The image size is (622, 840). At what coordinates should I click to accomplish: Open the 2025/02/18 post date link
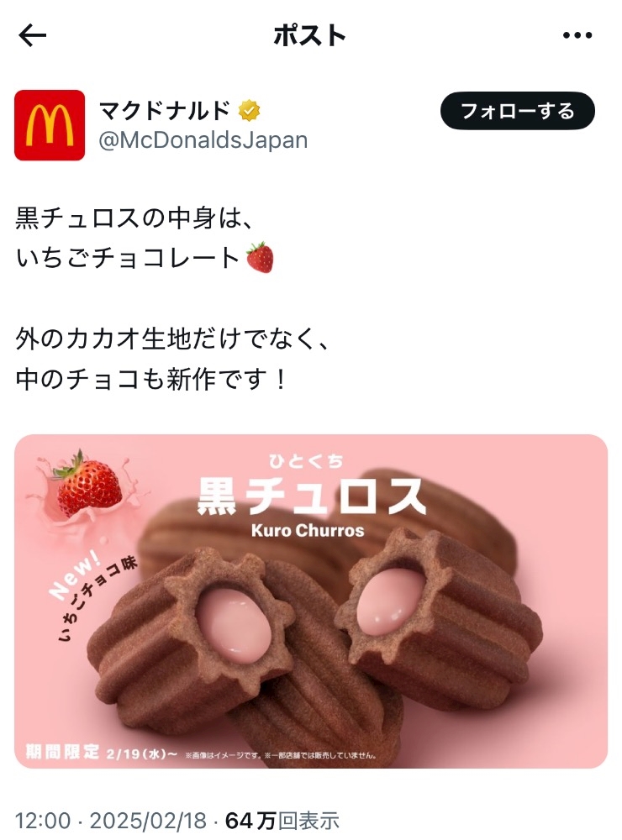(x=148, y=821)
